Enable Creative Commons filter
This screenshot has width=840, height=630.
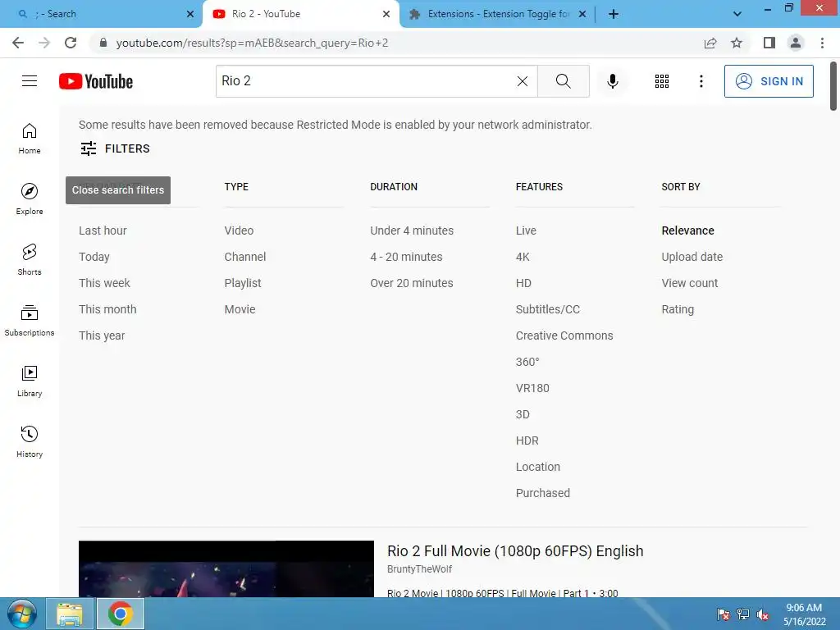(x=564, y=336)
